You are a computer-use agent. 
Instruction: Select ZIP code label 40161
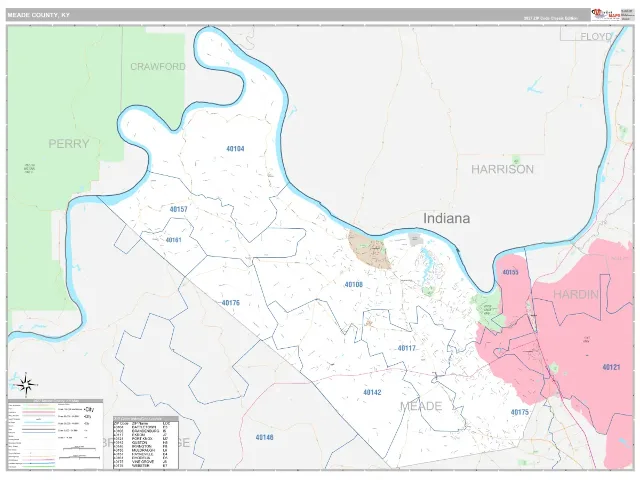point(173,240)
